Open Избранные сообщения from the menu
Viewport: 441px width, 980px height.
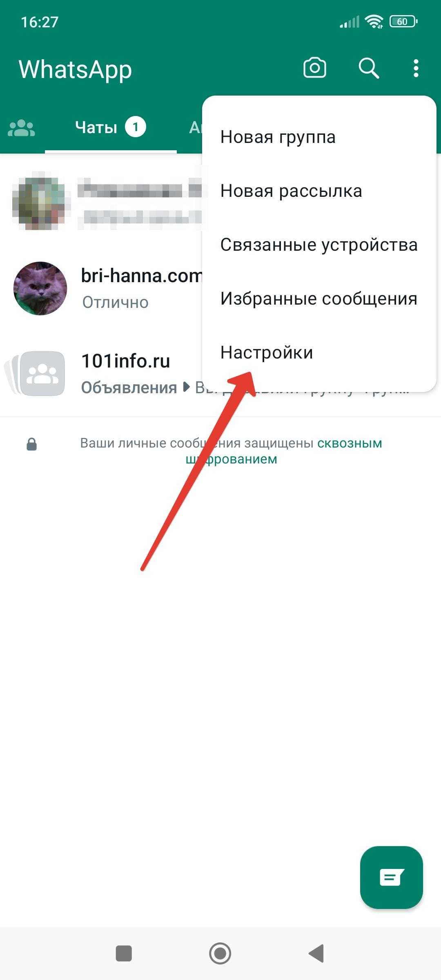[319, 299]
